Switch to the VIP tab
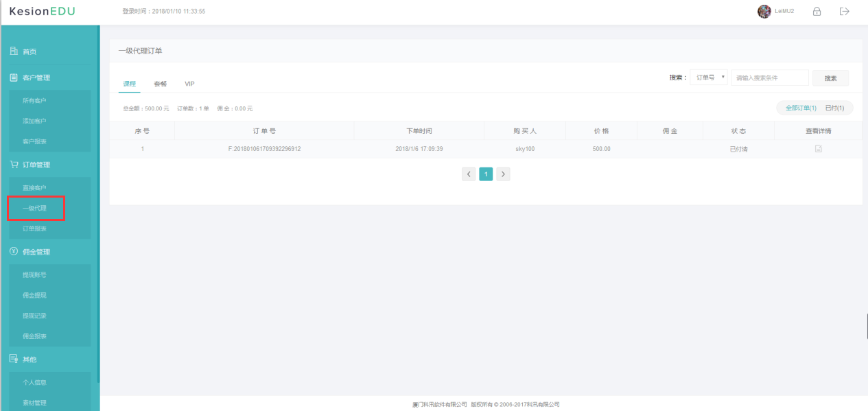 click(x=189, y=84)
